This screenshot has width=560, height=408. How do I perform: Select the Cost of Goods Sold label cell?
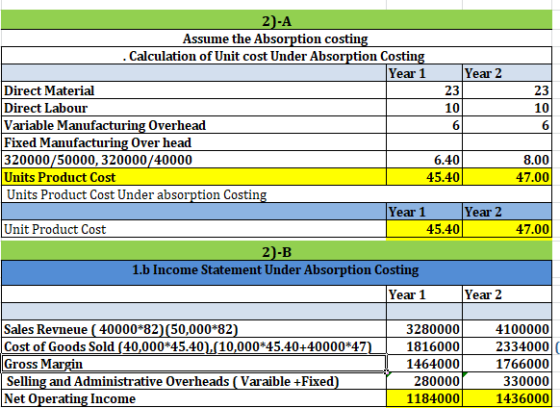click(194, 346)
